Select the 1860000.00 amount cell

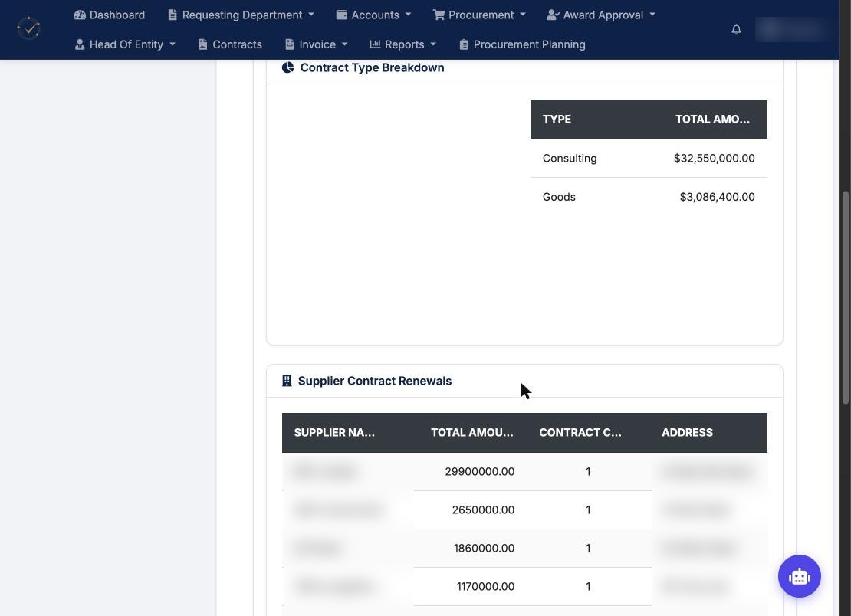(x=484, y=549)
